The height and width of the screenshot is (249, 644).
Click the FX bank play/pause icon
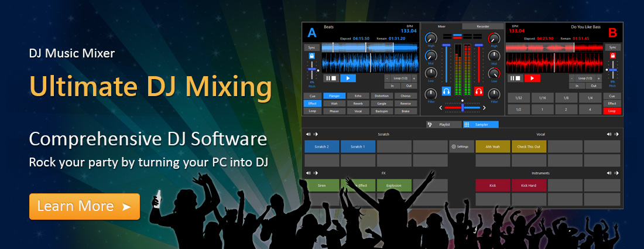click(x=316, y=173)
